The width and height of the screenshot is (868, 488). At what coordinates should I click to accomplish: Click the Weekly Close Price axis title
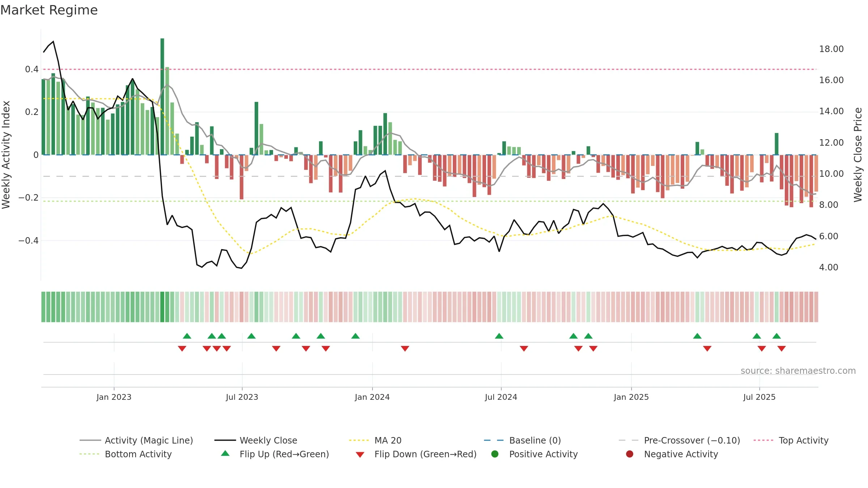[858, 155]
